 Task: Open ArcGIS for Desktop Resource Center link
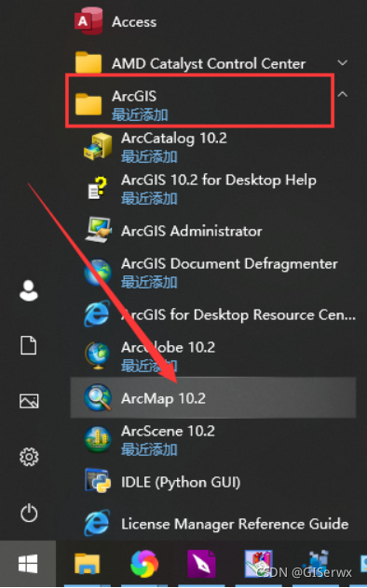pyautogui.click(x=238, y=314)
